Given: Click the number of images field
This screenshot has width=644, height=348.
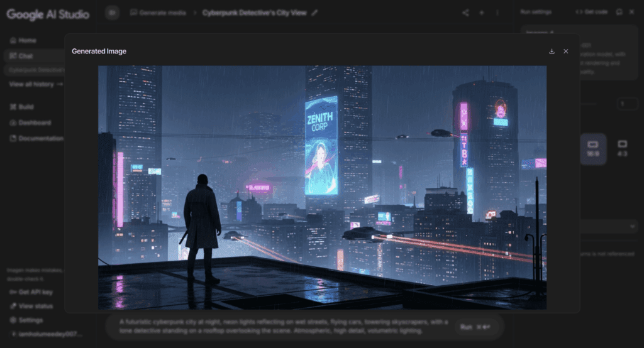Looking at the screenshot, I should click(624, 104).
